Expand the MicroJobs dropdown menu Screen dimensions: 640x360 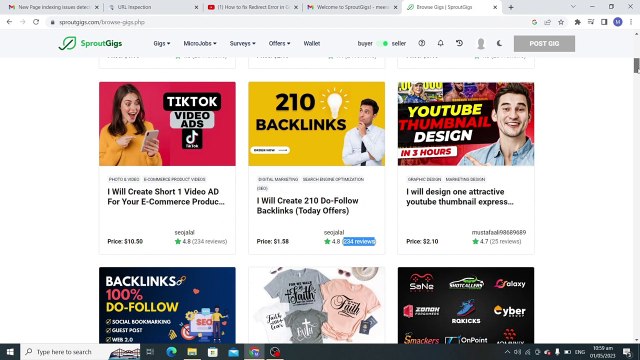pyautogui.click(x=200, y=43)
